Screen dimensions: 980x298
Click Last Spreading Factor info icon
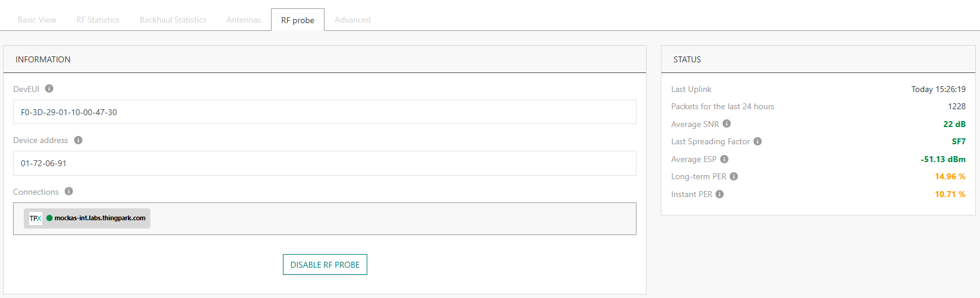758,141
